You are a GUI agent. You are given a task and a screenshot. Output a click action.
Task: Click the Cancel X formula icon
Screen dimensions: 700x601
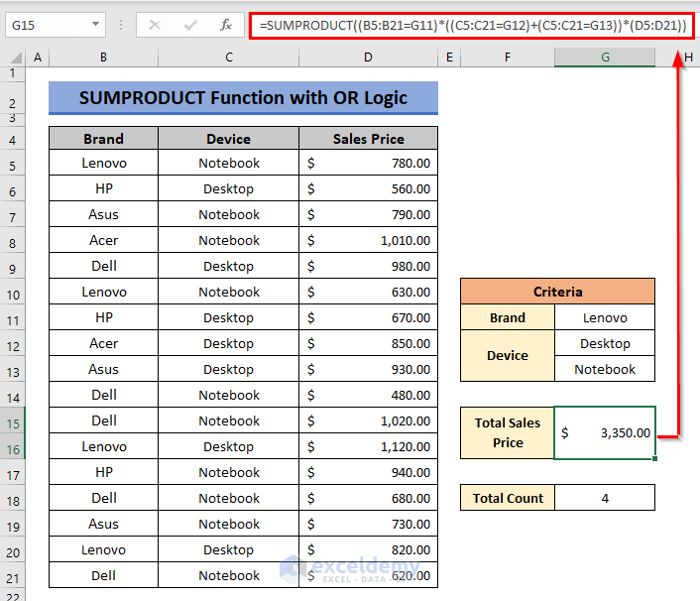(x=155, y=25)
